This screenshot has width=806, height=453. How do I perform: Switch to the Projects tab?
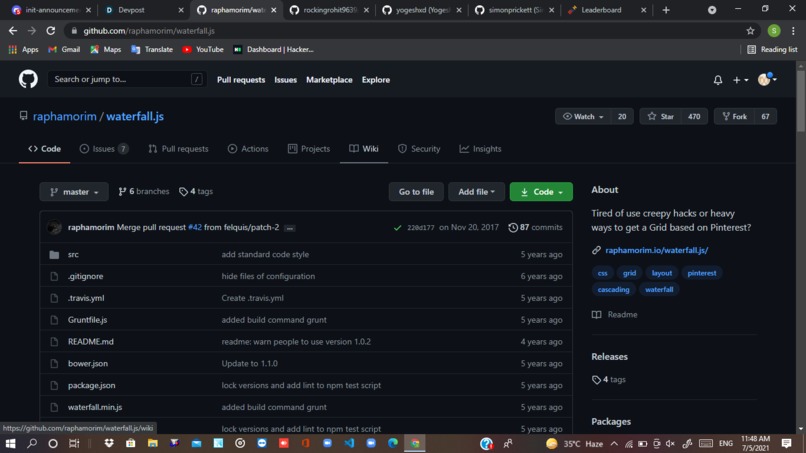(x=309, y=149)
